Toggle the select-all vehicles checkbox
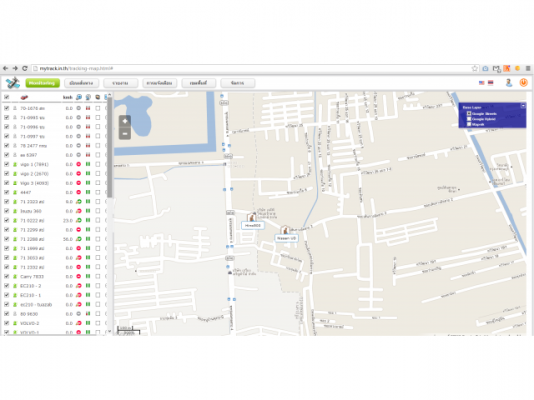 click(6, 97)
